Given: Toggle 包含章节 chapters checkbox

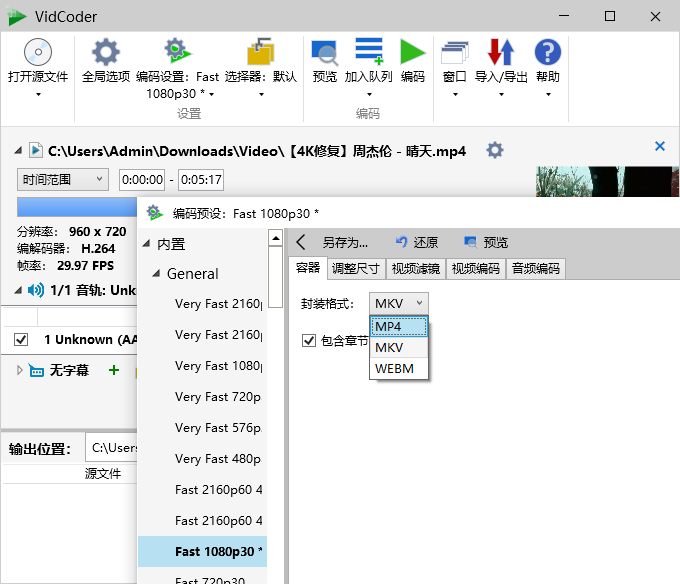Looking at the screenshot, I should pos(309,340).
